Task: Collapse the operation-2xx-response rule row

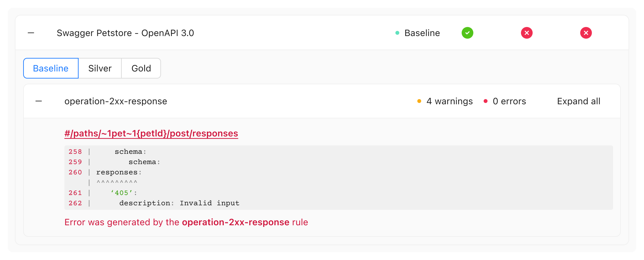Action: click(x=39, y=101)
